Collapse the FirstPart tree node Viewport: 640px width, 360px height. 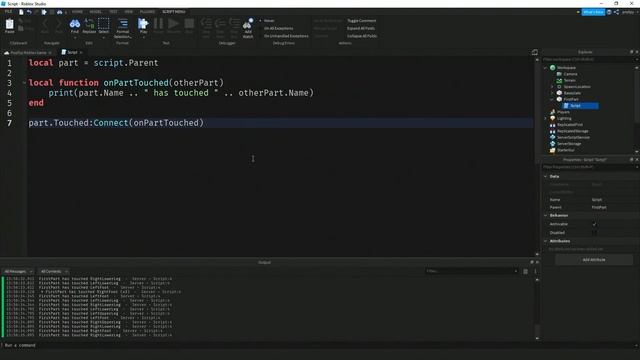552,99
